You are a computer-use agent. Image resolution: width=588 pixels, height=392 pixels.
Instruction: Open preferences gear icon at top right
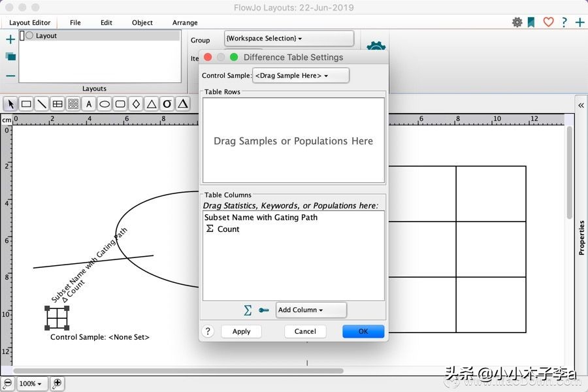coord(517,22)
